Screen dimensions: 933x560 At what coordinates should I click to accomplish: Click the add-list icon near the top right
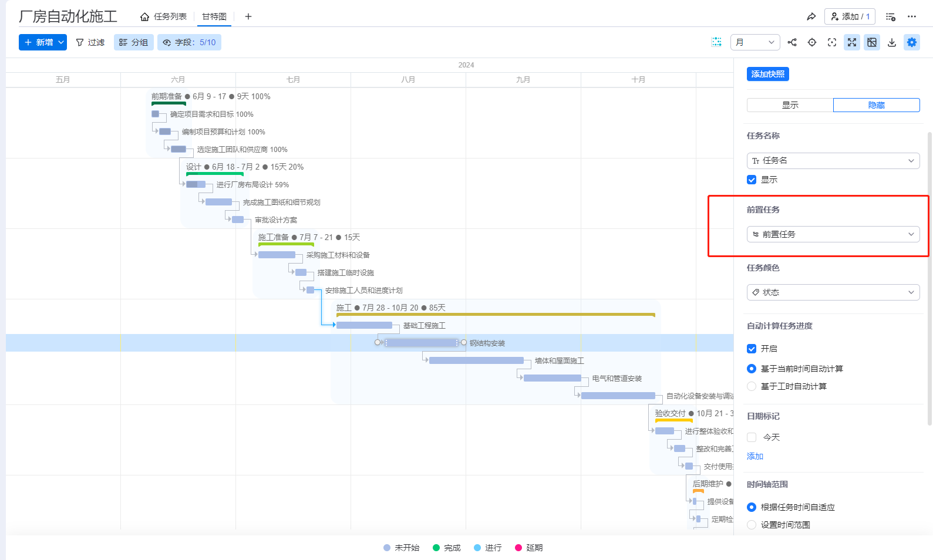pos(891,16)
